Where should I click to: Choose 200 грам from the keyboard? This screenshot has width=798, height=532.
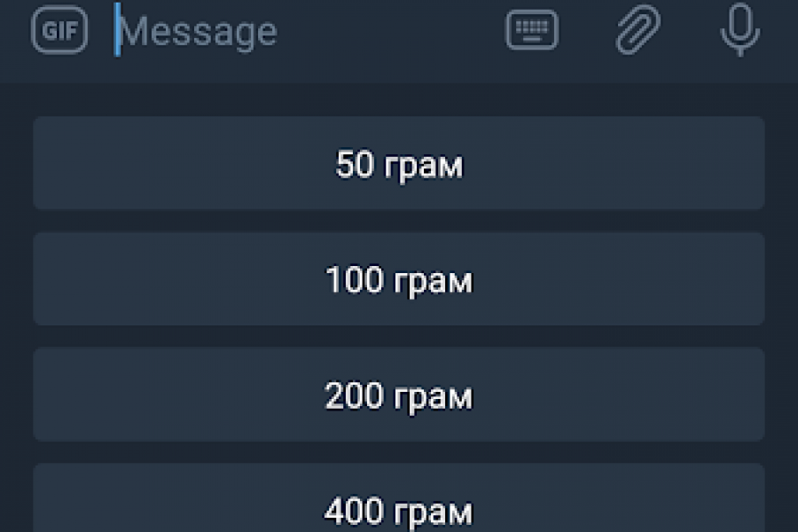click(x=399, y=395)
